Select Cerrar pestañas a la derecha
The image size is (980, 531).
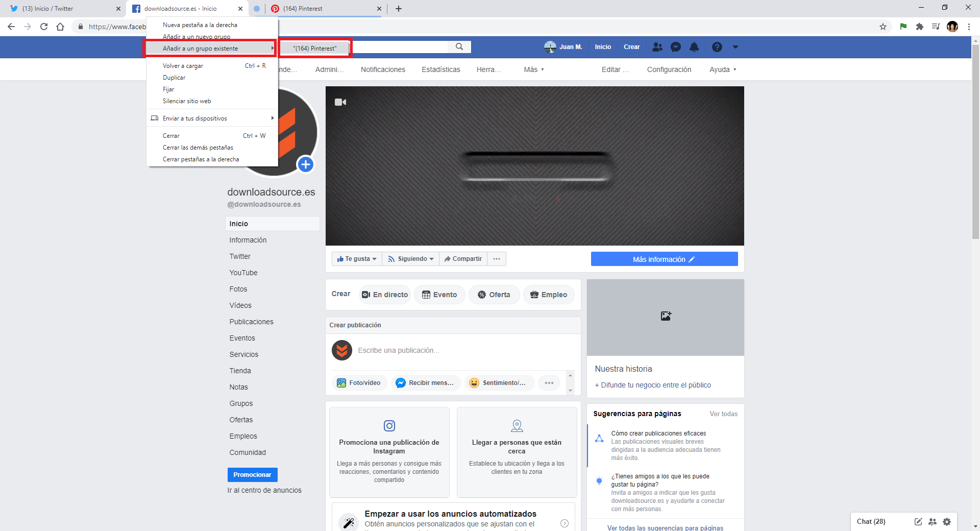click(x=212, y=159)
